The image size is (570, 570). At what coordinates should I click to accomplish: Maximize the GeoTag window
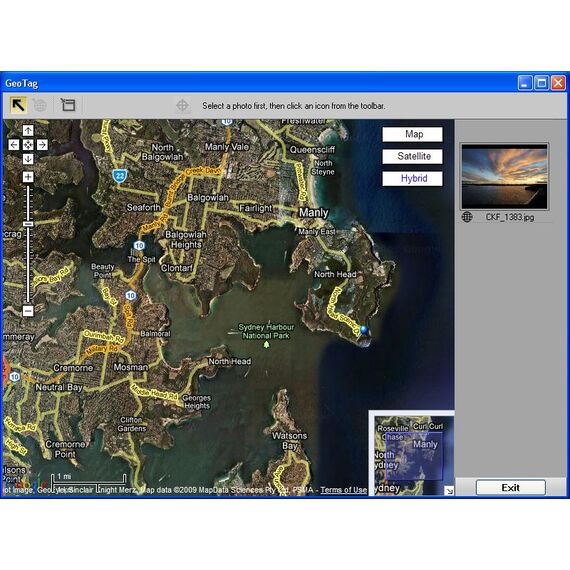(x=542, y=83)
